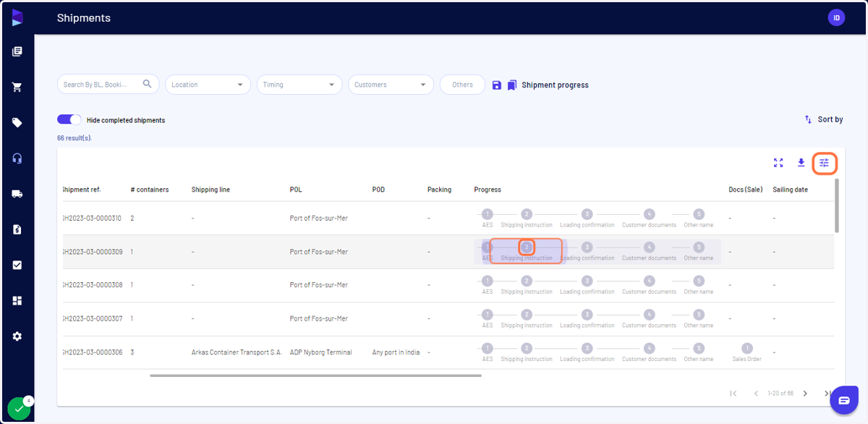Click the app logo in sidebar
The width and height of the screenshot is (868, 424).
[x=17, y=17]
